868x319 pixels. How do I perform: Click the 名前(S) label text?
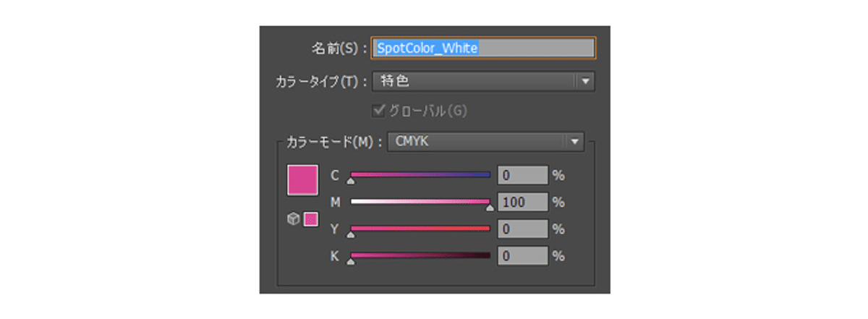tap(334, 48)
